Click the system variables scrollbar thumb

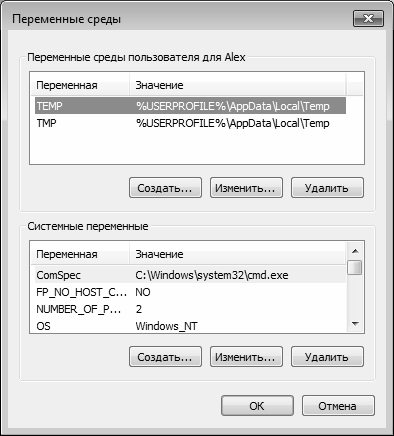355,267
